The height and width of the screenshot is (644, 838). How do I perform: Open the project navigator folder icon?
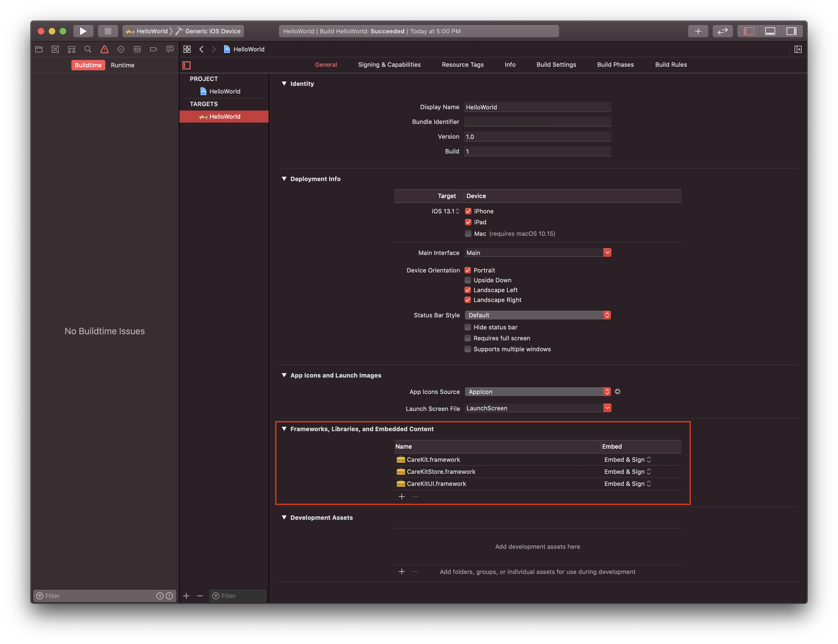(39, 49)
